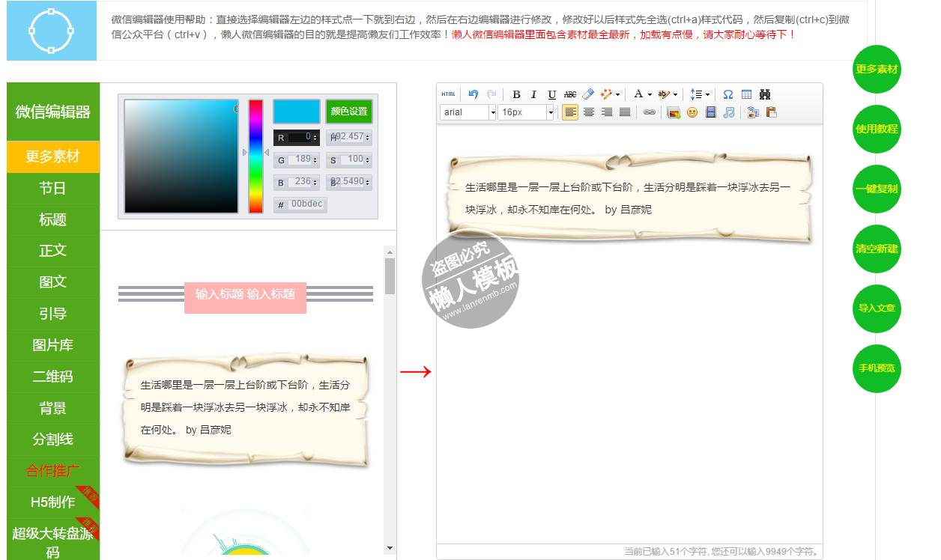Click the S saturation value stepper

click(368, 160)
